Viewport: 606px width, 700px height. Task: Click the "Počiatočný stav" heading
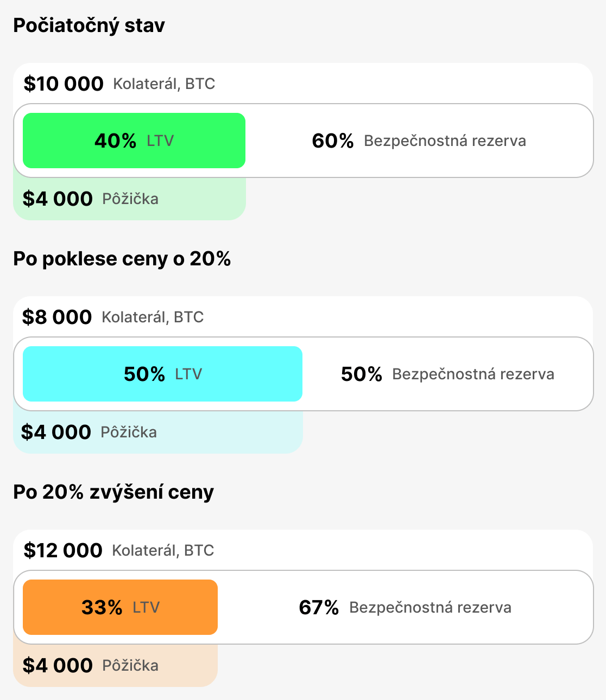tap(89, 26)
